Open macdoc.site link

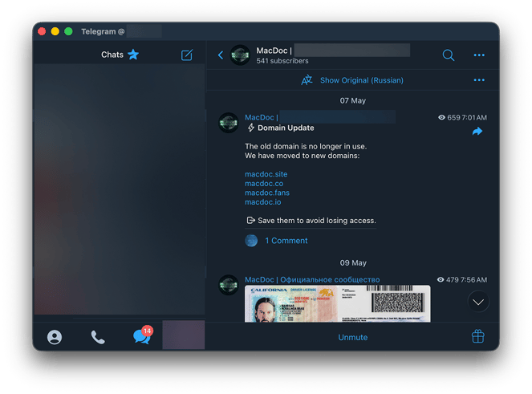point(266,174)
